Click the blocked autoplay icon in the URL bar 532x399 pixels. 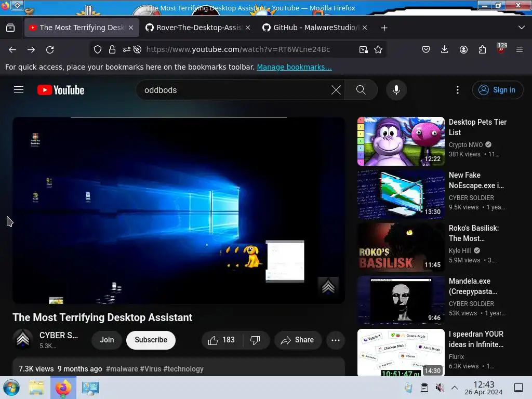[137, 49]
